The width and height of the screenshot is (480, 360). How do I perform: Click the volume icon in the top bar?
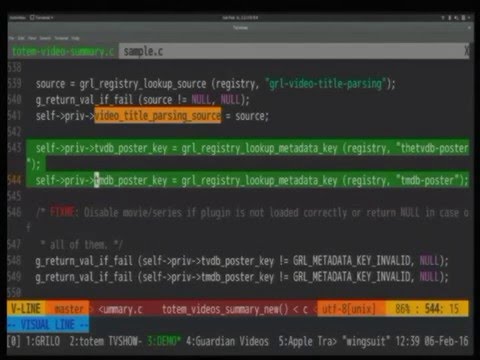(x=456, y=17)
